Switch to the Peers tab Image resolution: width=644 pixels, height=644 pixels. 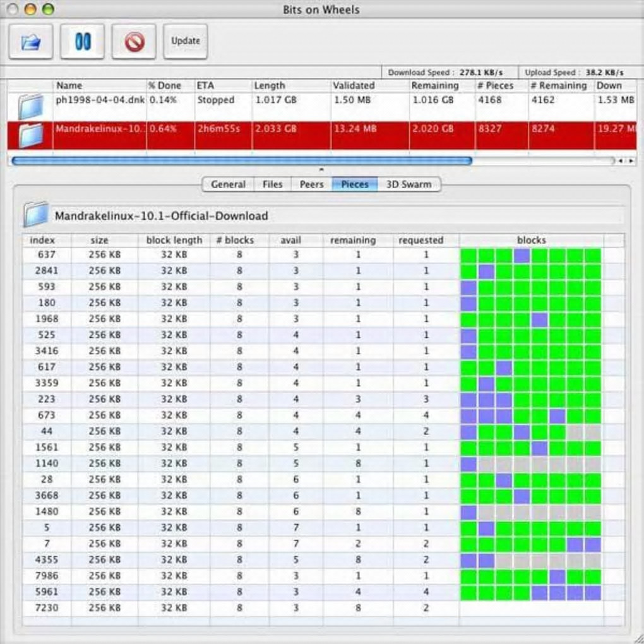312,184
